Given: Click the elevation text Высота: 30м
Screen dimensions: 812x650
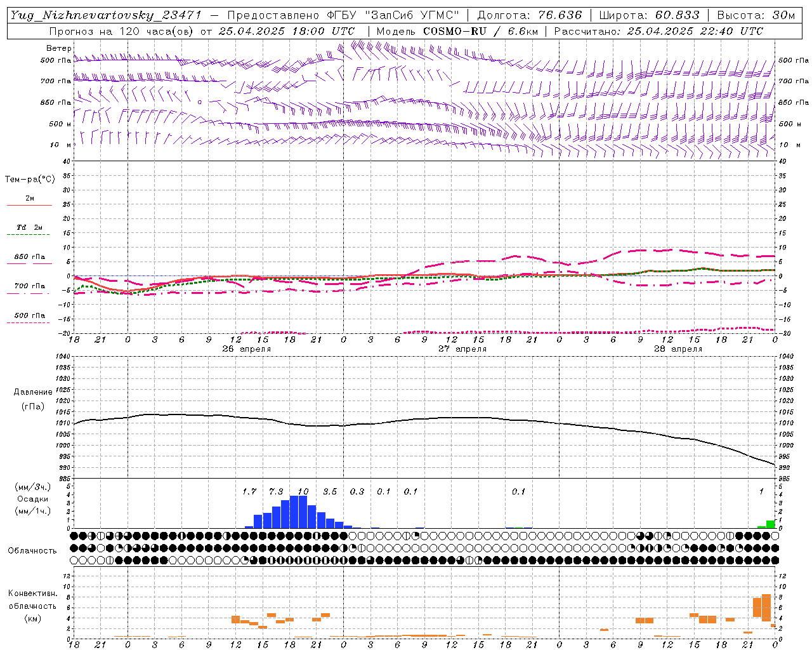Looking at the screenshot, I should 756,15.
